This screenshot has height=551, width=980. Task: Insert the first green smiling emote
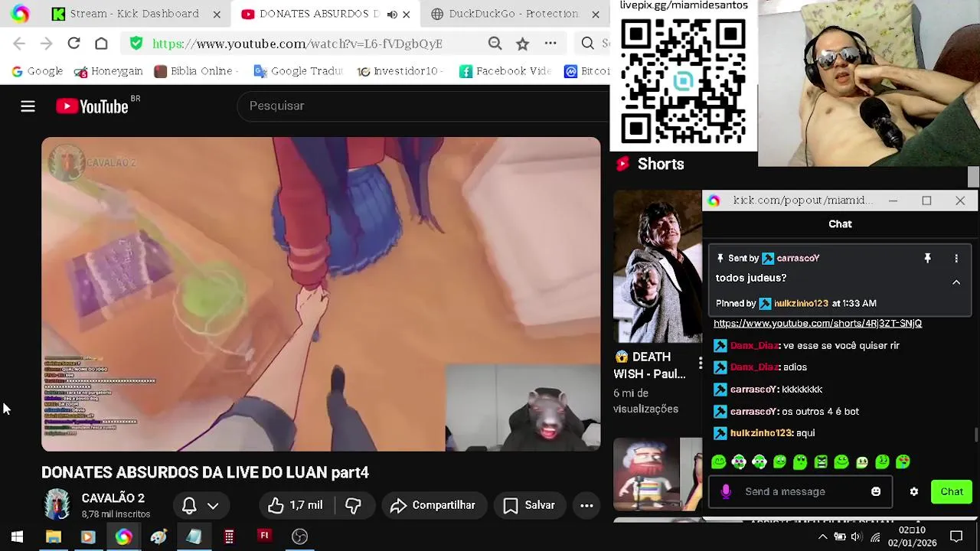tap(718, 462)
